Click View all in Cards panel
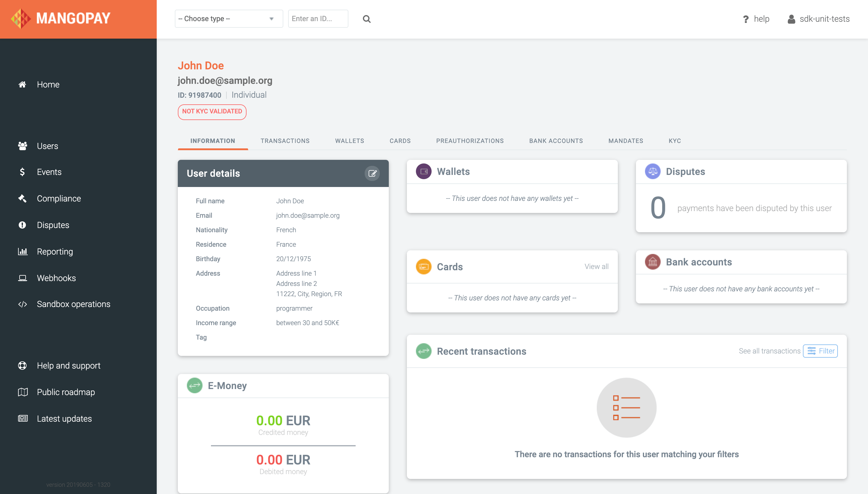This screenshot has height=494, width=868. click(596, 267)
